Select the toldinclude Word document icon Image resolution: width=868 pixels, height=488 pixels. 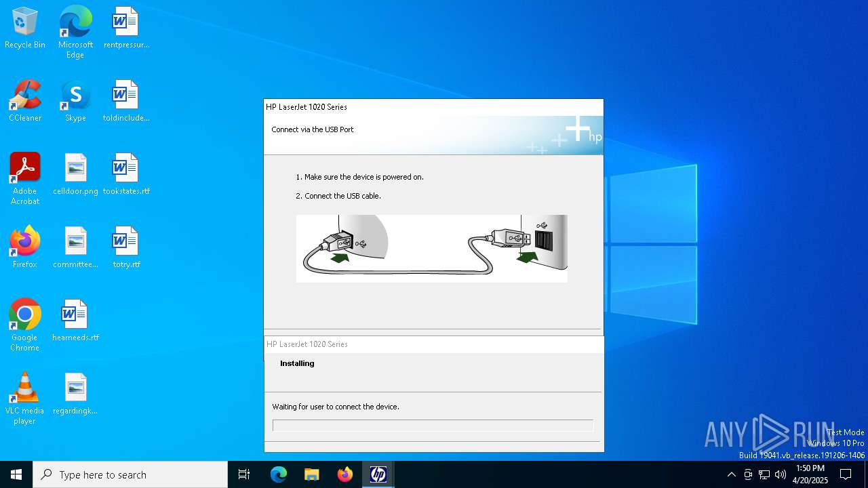click(x=126, y=102)
